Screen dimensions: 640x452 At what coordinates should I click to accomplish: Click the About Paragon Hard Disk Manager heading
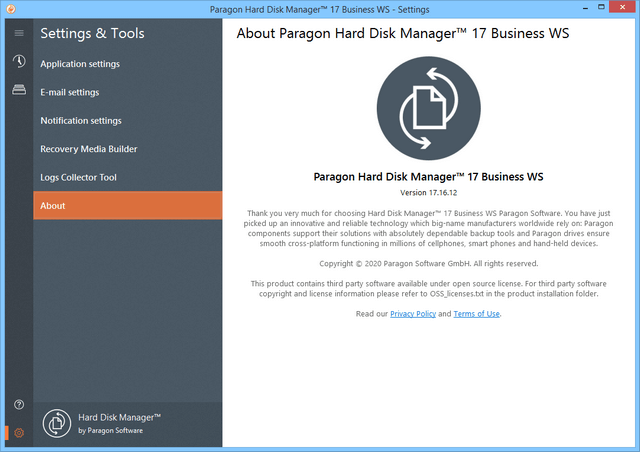pos(402,33)
